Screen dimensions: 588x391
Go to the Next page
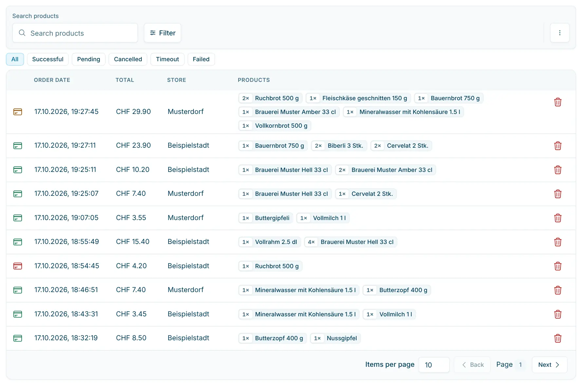tap(549, 365)
